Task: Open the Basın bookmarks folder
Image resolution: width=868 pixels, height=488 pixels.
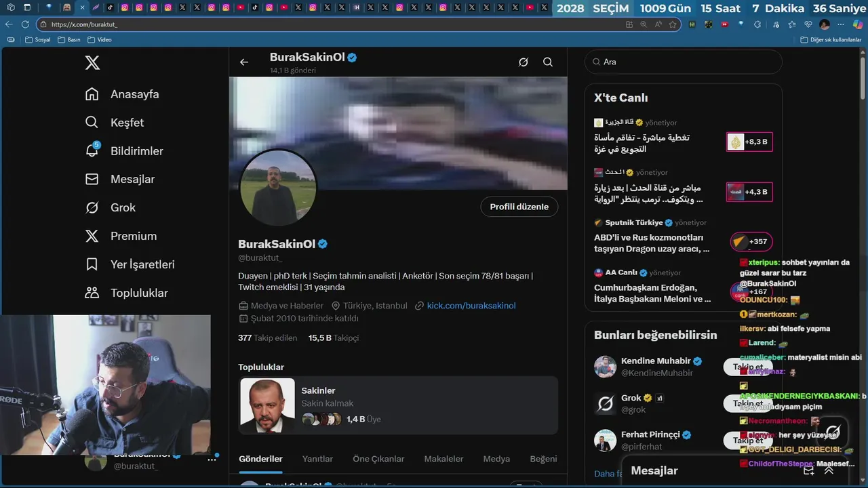Action: [x=68, y=40]
